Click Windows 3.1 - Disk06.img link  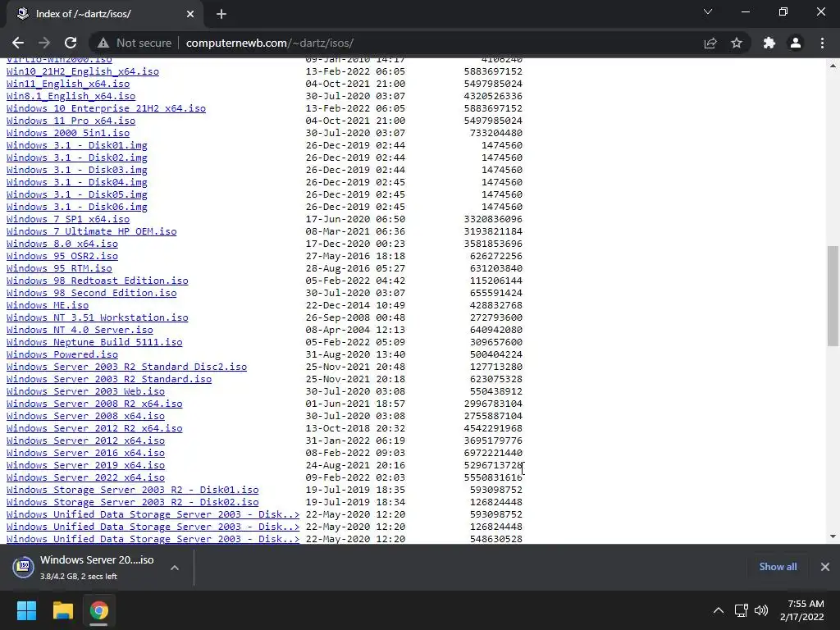pos(76,207)
